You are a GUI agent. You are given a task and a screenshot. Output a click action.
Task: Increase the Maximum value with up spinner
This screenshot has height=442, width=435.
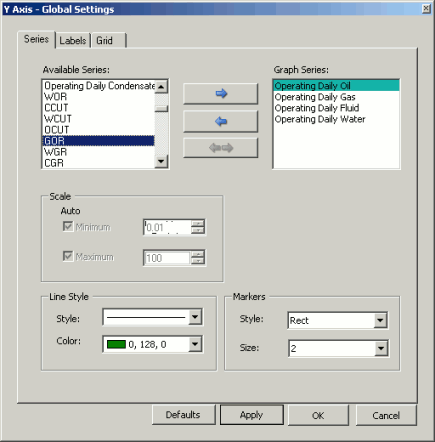198,254
